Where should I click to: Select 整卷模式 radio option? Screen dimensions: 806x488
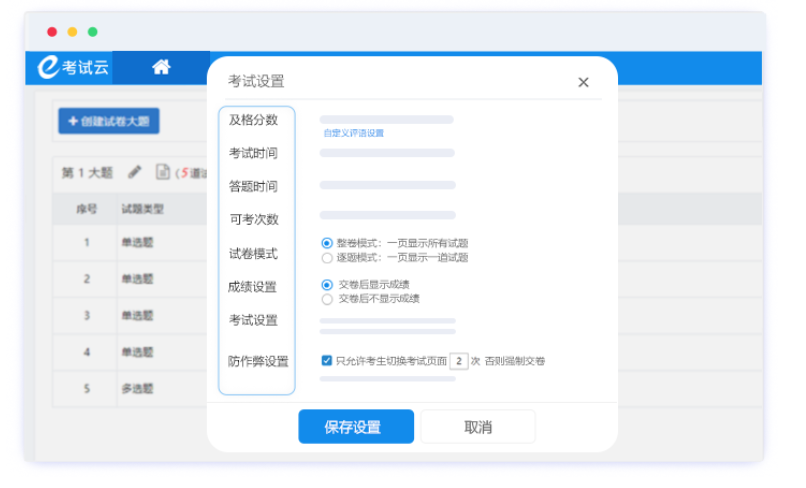(327, 243)
